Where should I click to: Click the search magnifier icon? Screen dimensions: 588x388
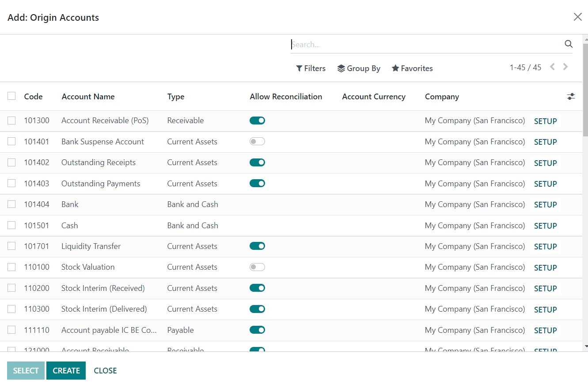pyautogui.click(x=569, y=44)
